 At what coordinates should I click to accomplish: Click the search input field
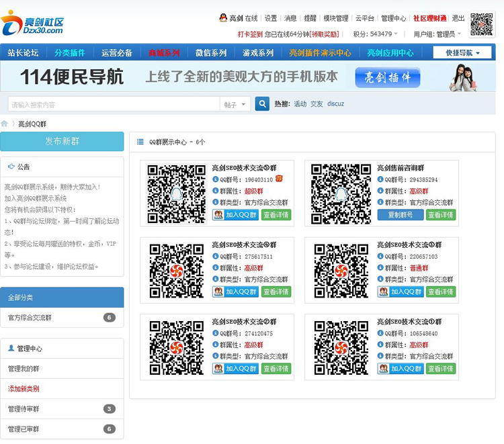click(114, 104)
